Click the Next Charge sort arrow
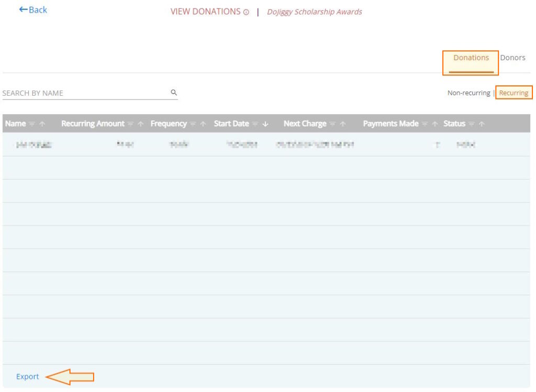Image resolution: width=536 pixels, height=392 pixels. point(342,124)
